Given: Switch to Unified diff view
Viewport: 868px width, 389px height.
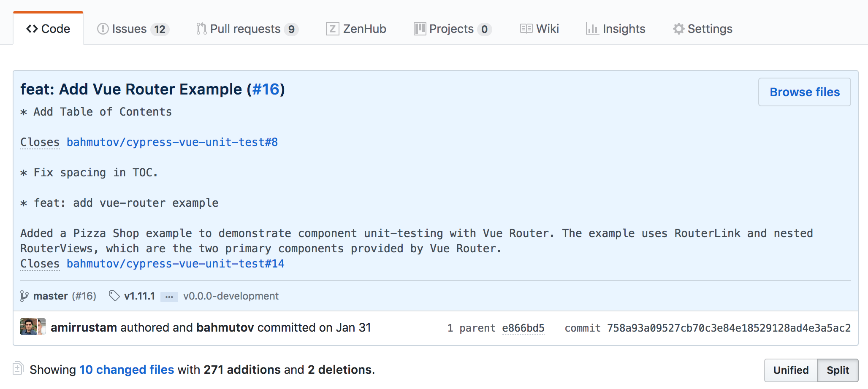Looking at the screenshot, I should (791, 370).
